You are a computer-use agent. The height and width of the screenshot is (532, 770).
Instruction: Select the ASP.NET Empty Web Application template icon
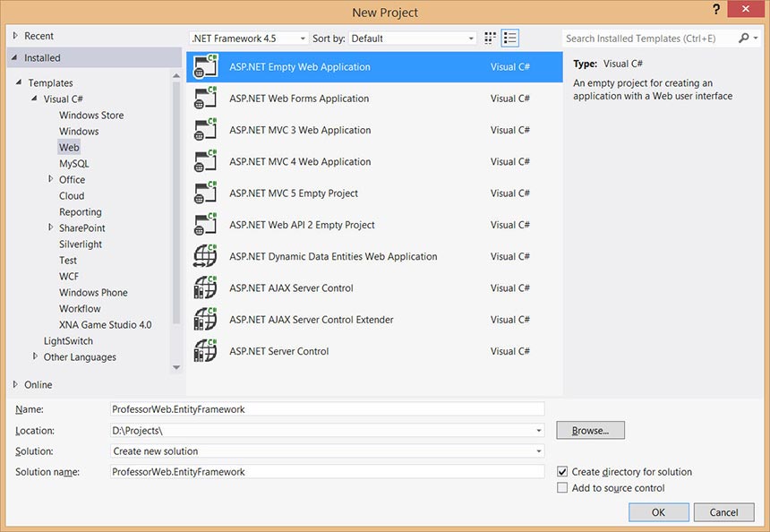pos(205,67)
